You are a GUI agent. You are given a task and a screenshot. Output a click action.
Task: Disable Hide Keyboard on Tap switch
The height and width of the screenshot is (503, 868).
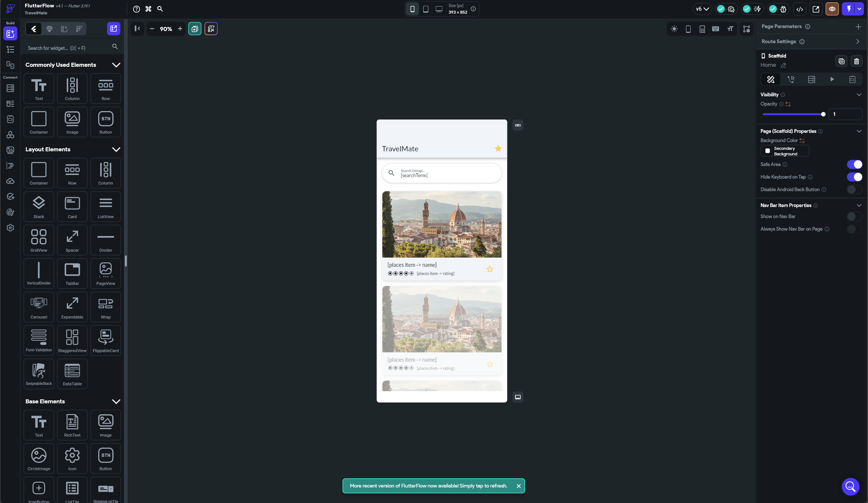coord(854,177)
